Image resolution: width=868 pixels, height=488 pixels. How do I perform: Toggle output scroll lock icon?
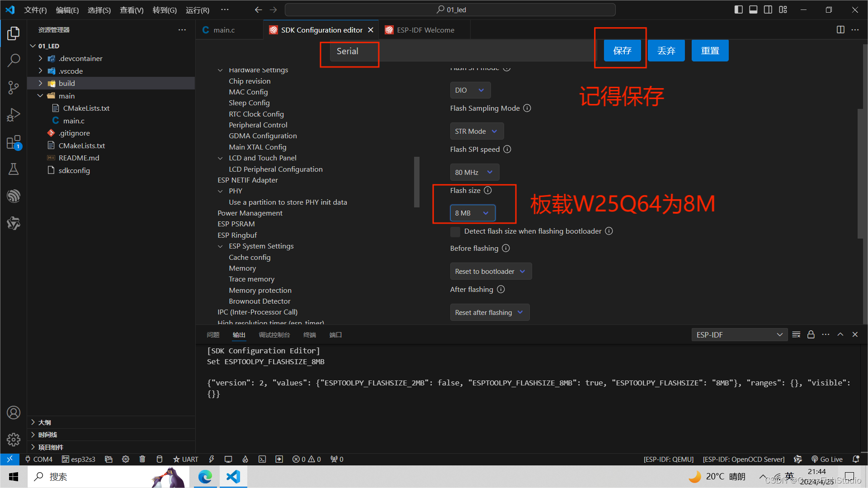coord(811,335)
